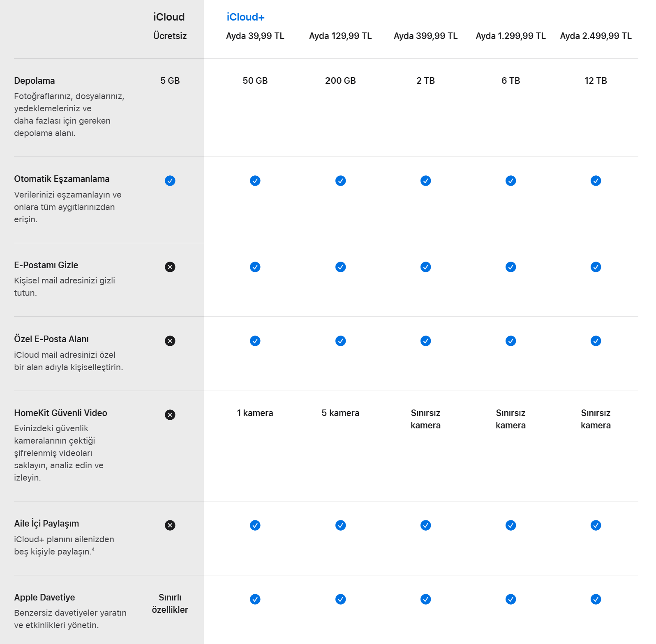656x644 pixels.
Task: Click Aile İçi Paylaşım checkmark under 399,99 TL
Action: click(425, 525)
